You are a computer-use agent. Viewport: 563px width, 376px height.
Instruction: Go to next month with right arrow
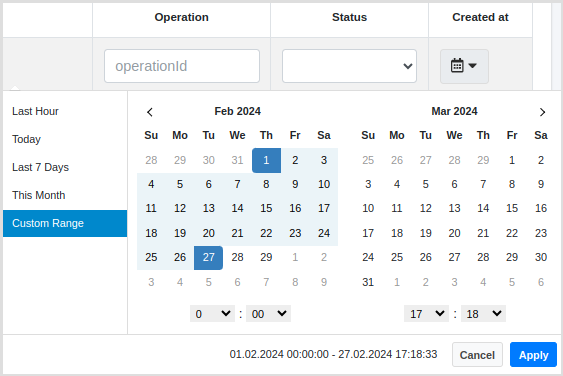click(x=542, y=112)
